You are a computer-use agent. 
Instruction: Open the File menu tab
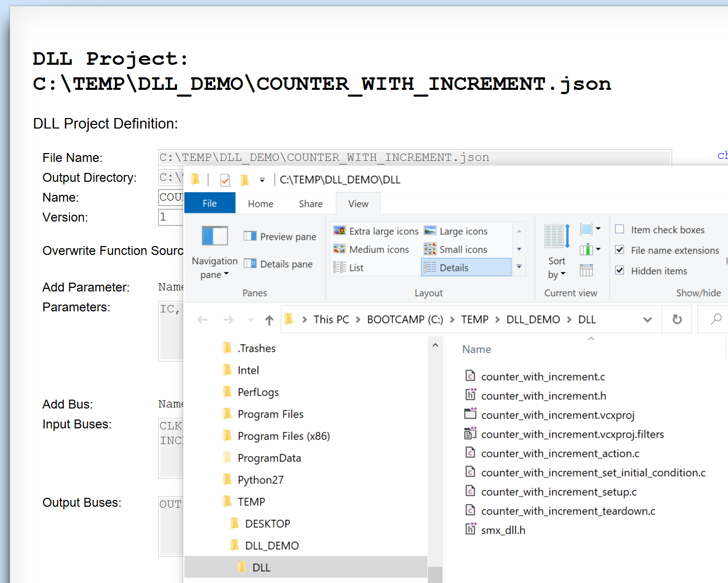(x=209, y=204)
